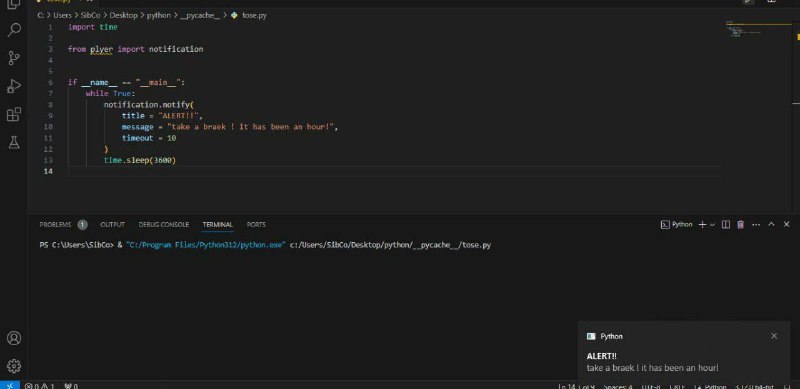Click the ALERT!! notification title

pos(602,356)
